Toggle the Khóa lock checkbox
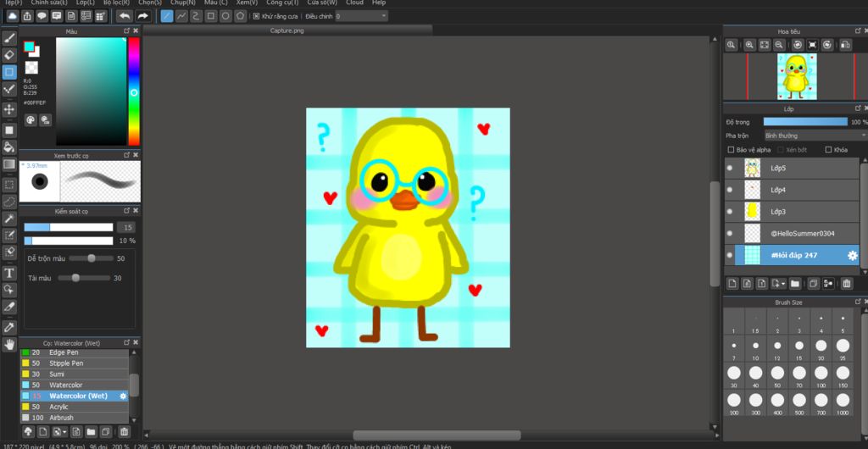Image resolution: width=868 pixels, height=449 pixels. coord(829,150)
